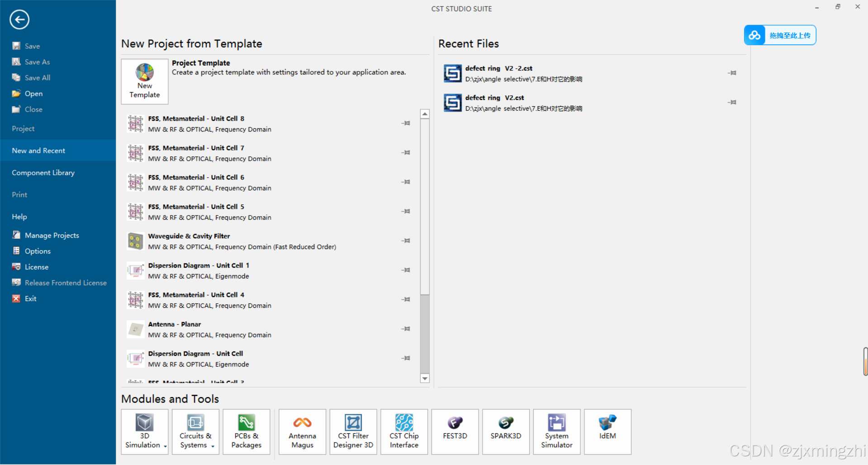Click the Options icon
This screenshot has height=465, width=868.
16,251
